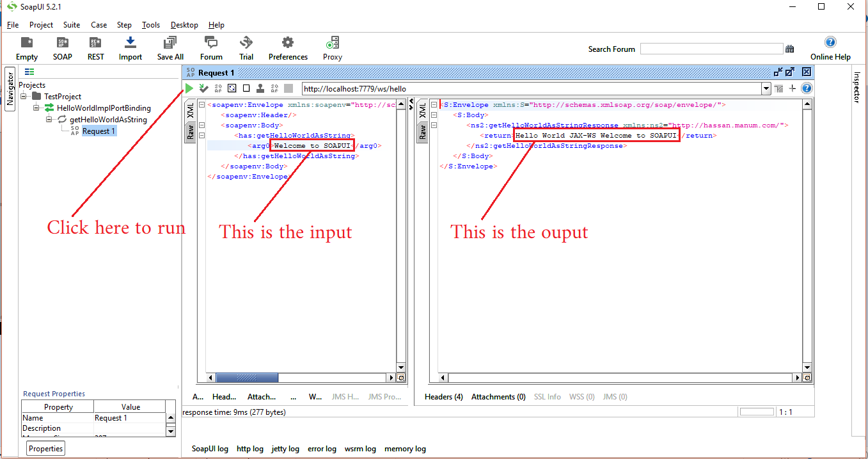Click the stop/cancel request square icon
868x459 pixels.
click(x=288, y=88)
